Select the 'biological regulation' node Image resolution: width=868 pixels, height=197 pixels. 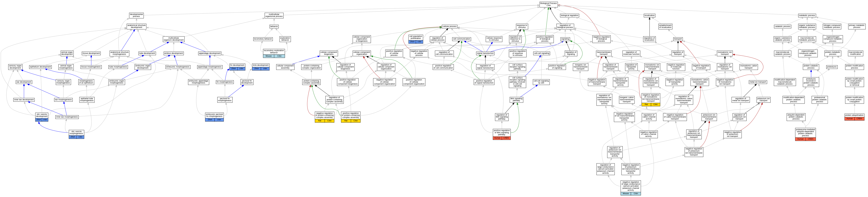tap(570, 16)
